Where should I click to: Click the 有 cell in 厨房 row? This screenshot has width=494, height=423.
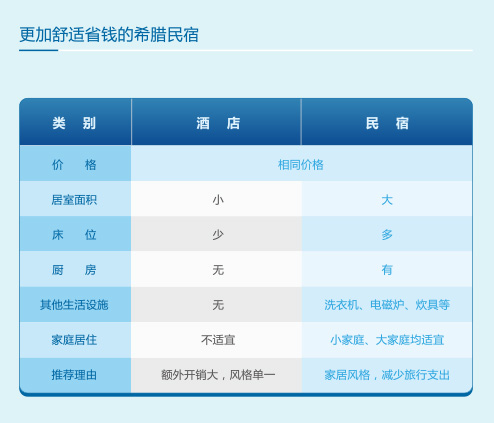pyautogui.click(x=387, y=269)
